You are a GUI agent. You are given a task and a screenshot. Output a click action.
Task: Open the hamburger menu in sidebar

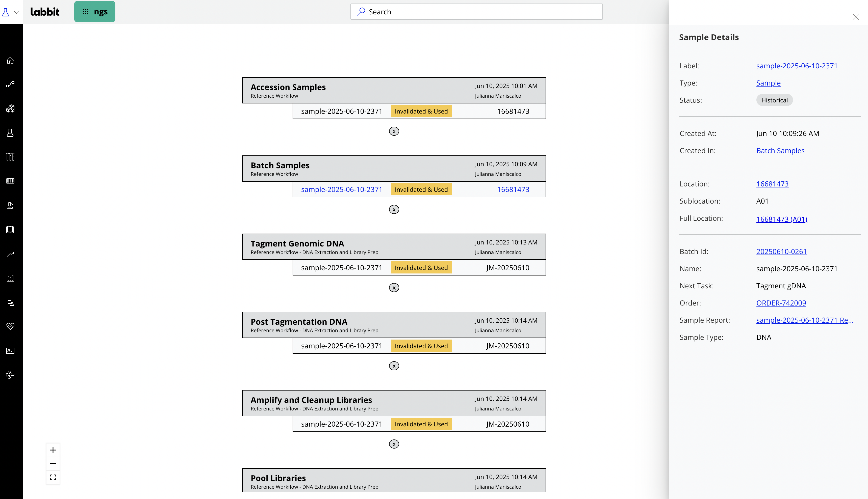tap(10, 36)
